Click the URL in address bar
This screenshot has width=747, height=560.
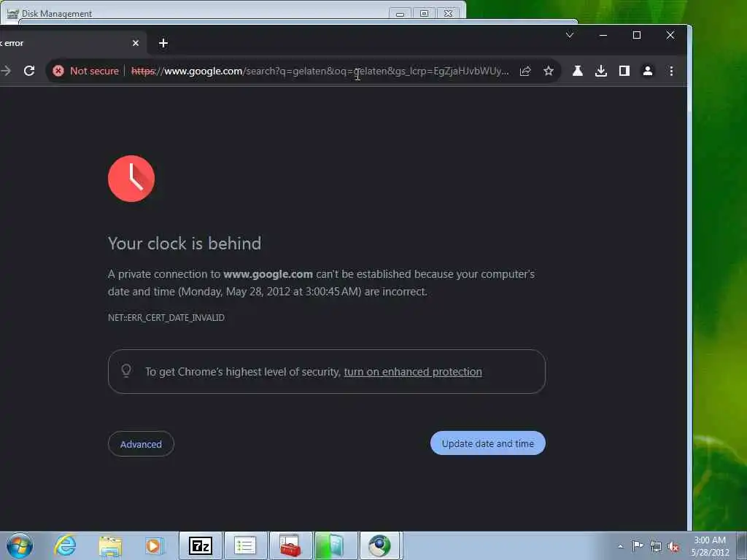pos(320,71)
